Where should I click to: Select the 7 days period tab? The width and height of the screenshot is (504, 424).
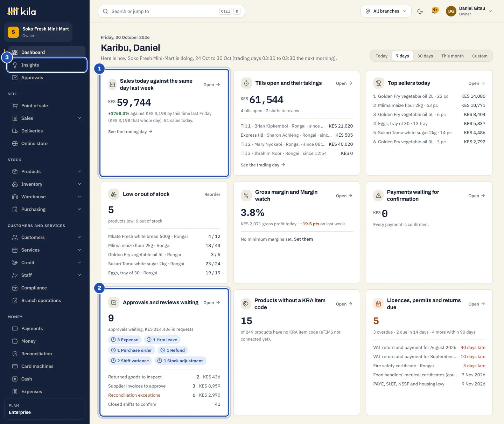click(x=402, y=56)
